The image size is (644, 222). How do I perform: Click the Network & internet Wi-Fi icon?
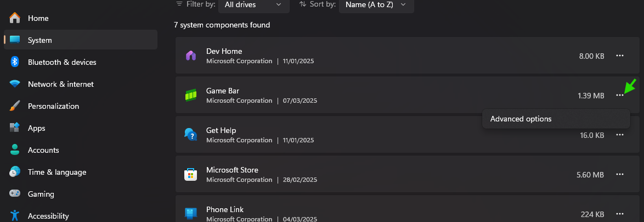pos(15,84)
